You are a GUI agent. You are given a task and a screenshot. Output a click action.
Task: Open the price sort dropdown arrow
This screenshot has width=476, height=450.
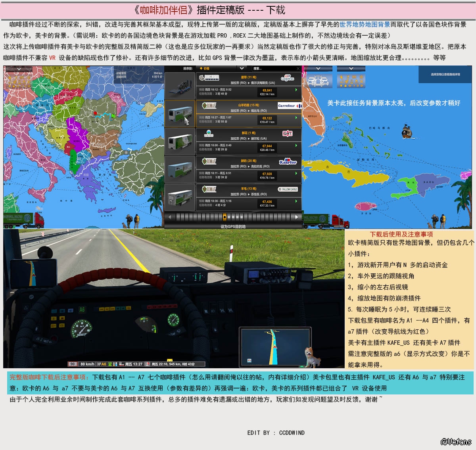[x=242, y=69]
